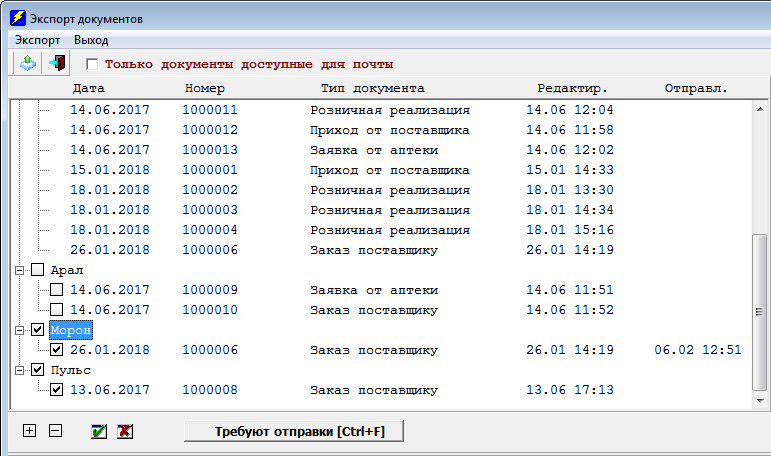Click the expand all plus icon
Image resolution: width=771 pixels, height=456 pixels.
point(30,430)
